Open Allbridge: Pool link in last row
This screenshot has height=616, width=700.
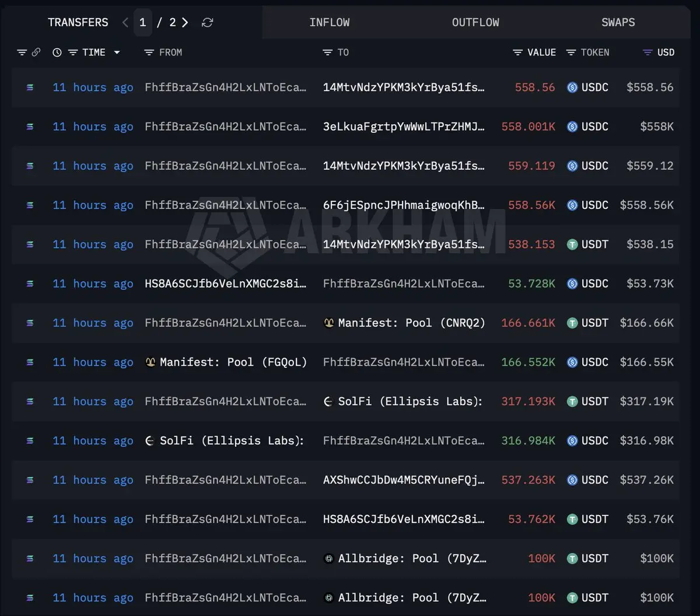[x=412, y=598]
